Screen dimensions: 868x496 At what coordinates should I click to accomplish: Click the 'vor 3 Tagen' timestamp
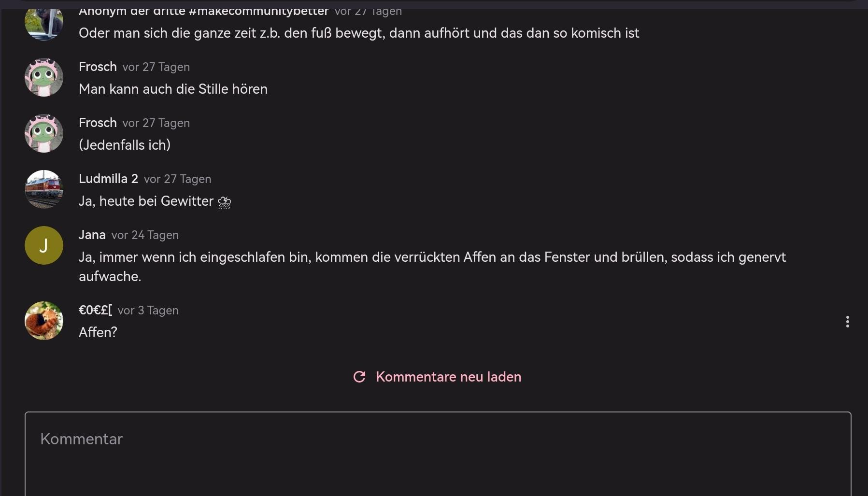[x=148, y=311]
